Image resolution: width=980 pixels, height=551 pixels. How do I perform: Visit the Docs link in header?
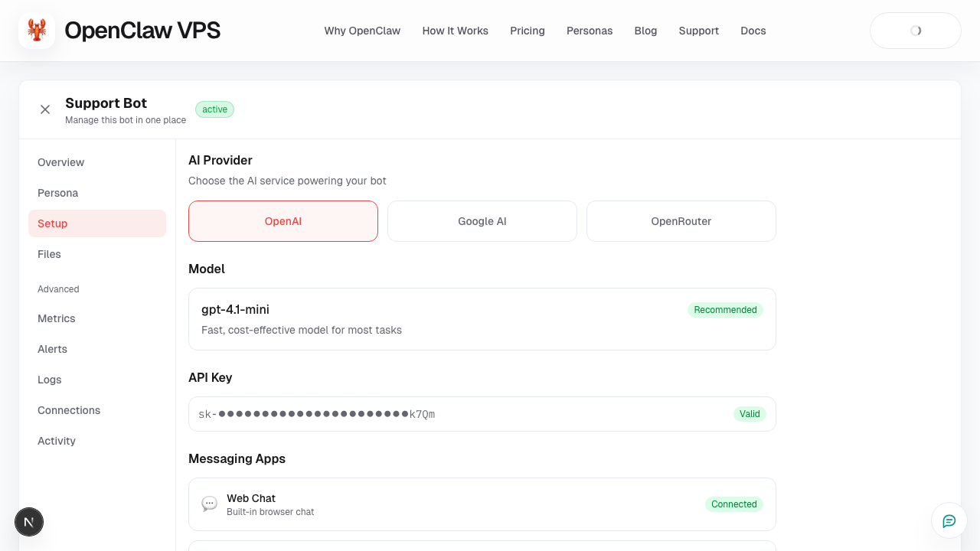point(753,31)
